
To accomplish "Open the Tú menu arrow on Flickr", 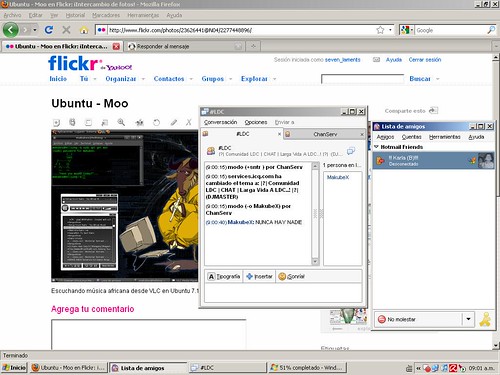I will click(x=95, y=79).
